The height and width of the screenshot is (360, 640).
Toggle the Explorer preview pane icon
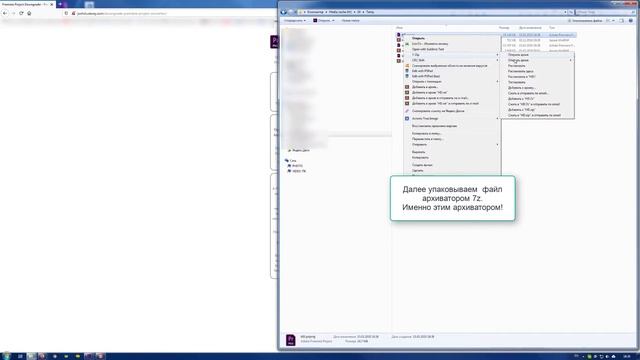[622, 20]
